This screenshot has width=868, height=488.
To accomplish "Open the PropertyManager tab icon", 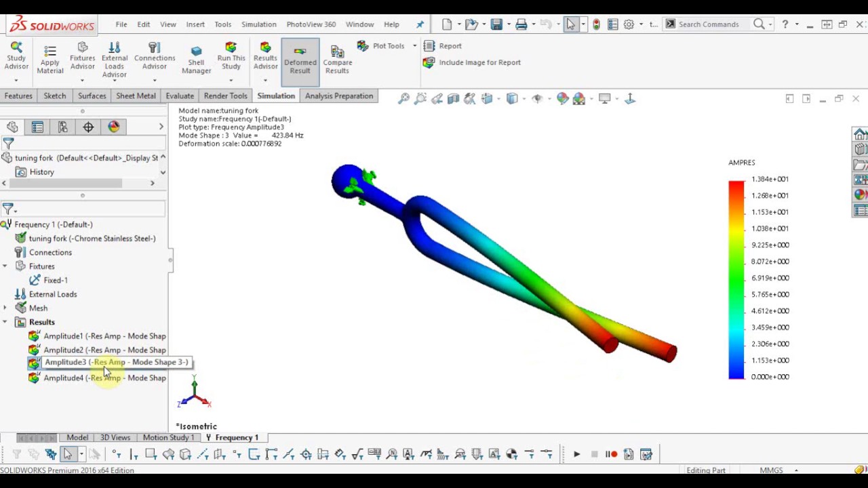I will point(37,127).
